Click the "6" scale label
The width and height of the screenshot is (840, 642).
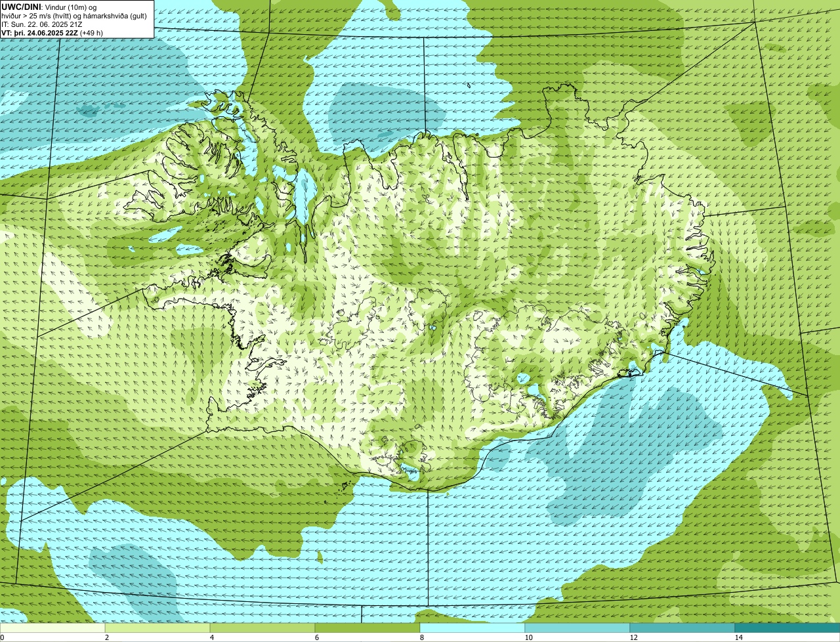click(316, 637)
